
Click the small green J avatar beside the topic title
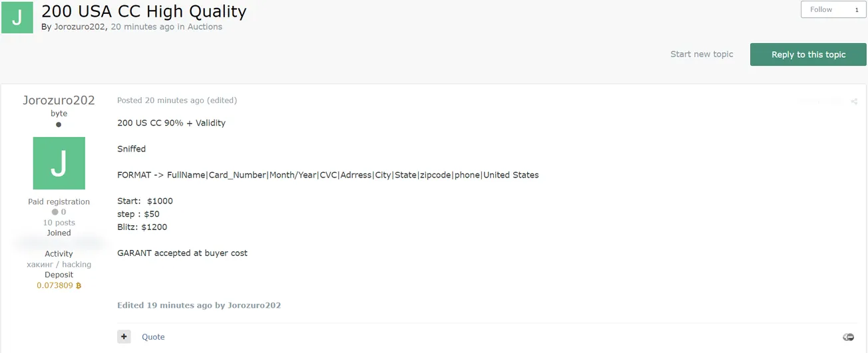pyautogui.click(x=17, y=17)
